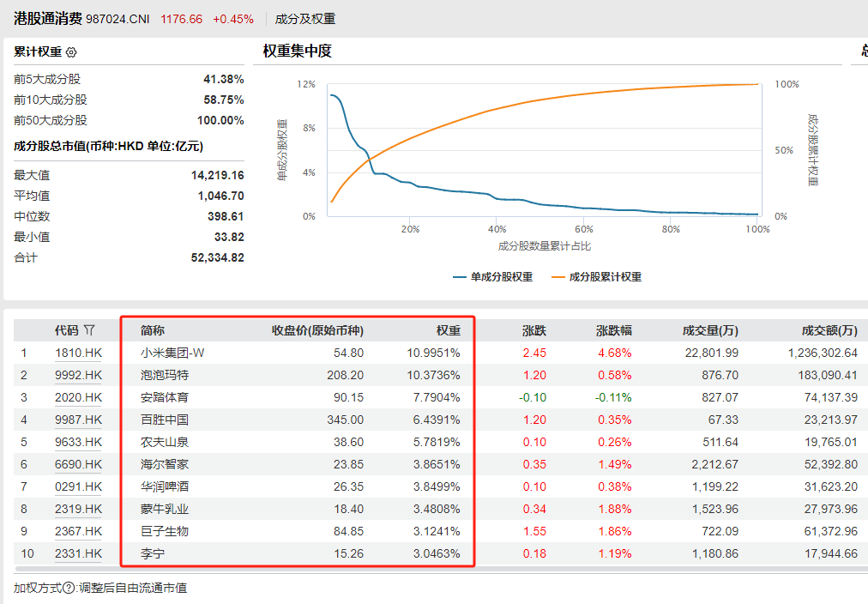Click the 前5大成分股 value 41.38%
868x604 pixels.
pos(224,79)
